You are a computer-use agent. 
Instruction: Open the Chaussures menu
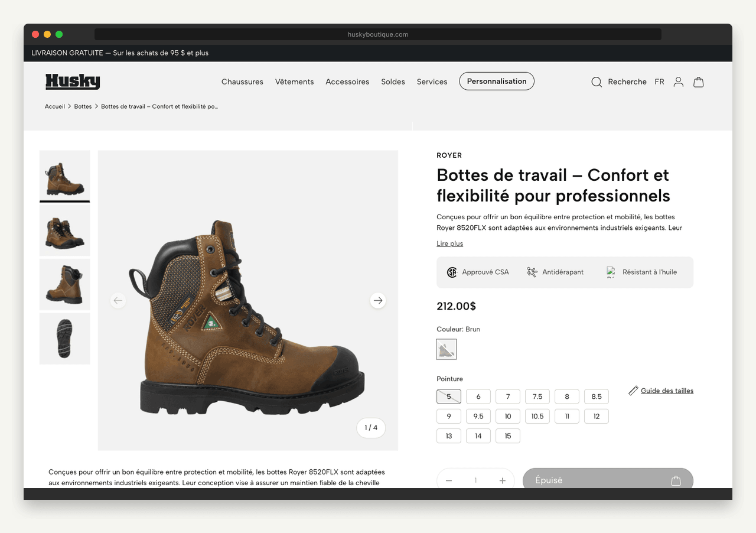coord(242,82)
